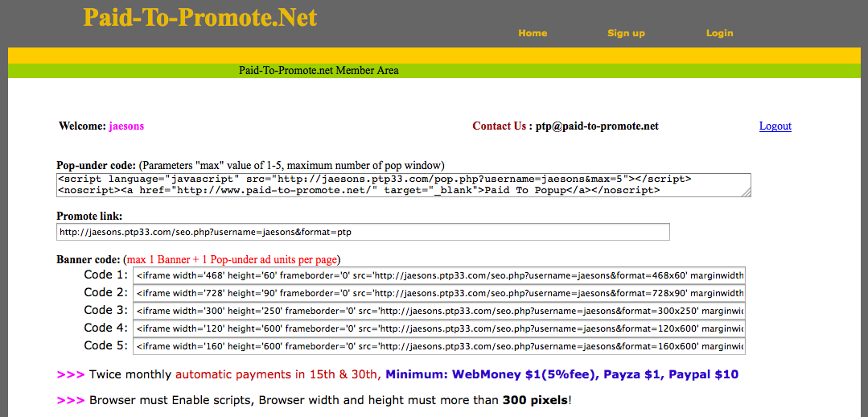Select the Code 2 728x90 banner field

coord(439,293)
